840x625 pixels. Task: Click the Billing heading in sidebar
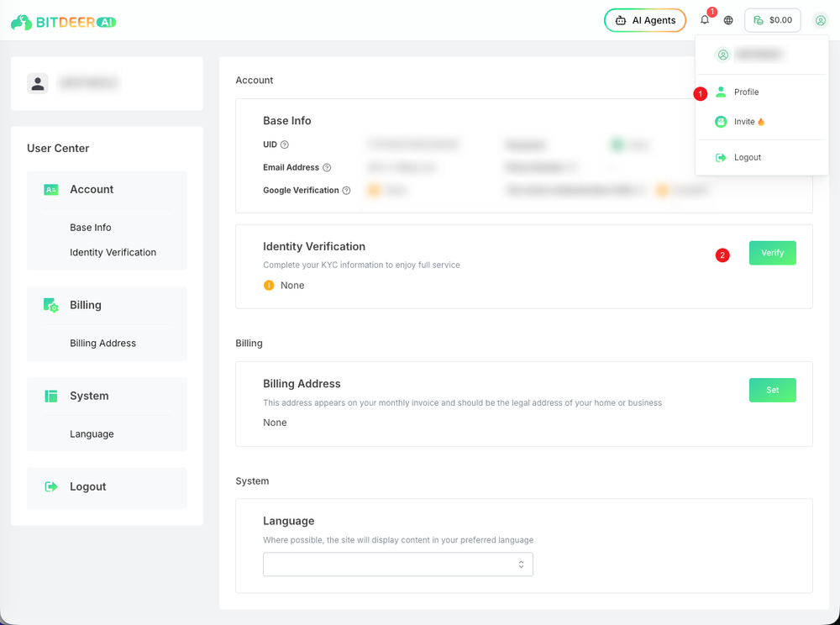(86, 305)
